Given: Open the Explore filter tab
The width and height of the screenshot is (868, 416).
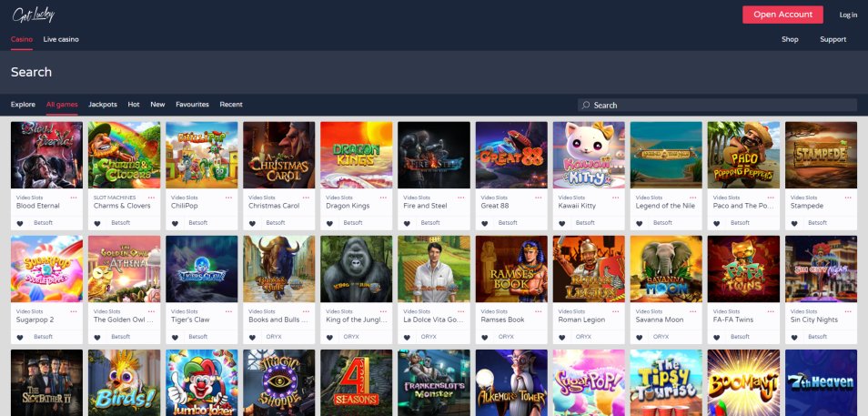Looking at the screenshot, I should [x=23, y=104].
